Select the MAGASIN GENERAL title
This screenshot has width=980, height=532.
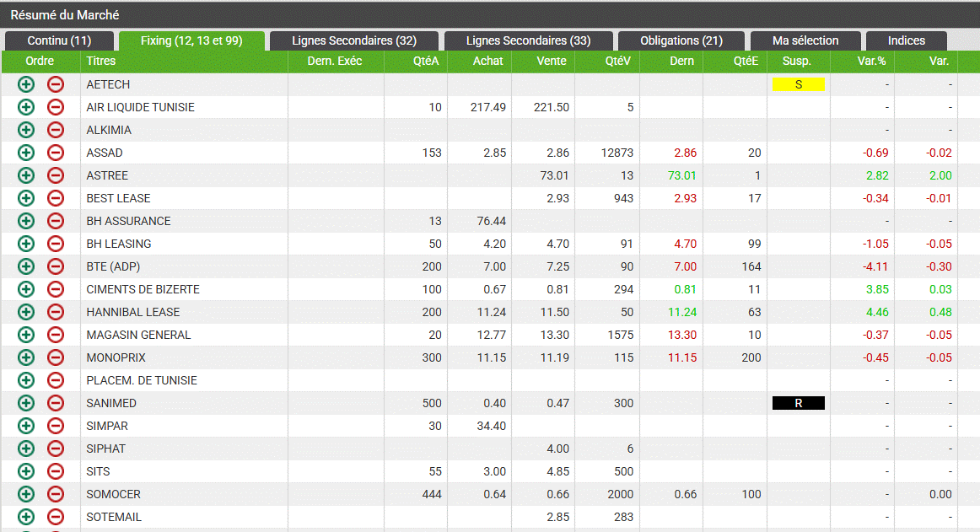(x=139, y=335)
